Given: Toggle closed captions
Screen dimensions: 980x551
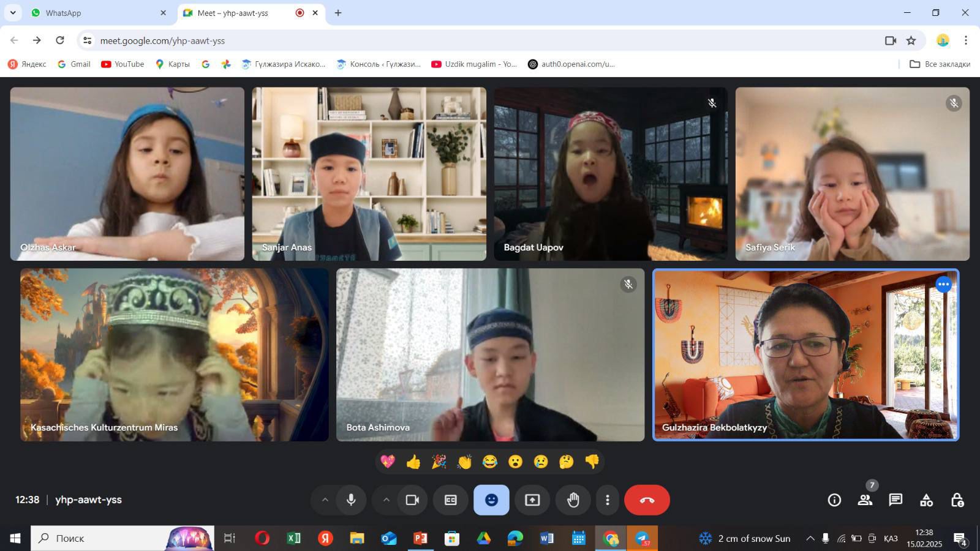Looking at the screenshot, I should 451,500.
